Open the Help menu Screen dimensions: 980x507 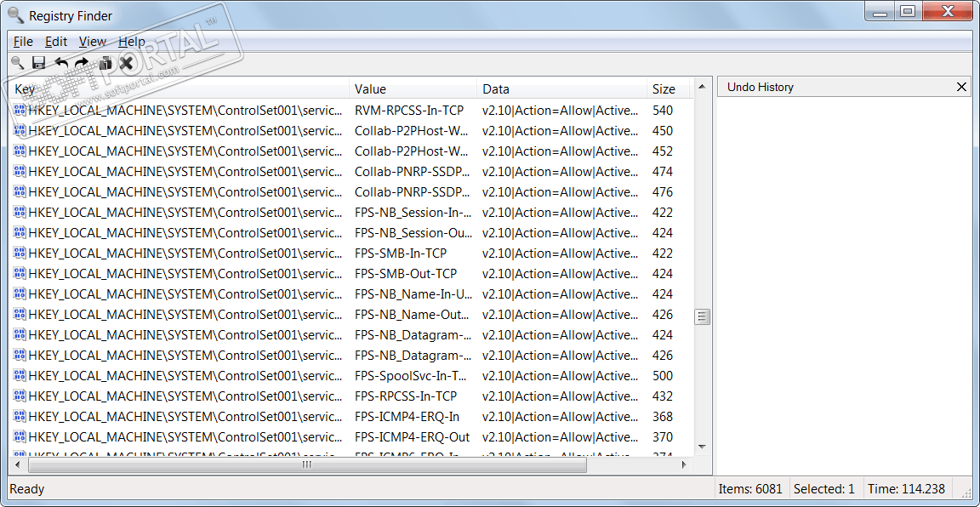tap(131, 42)
